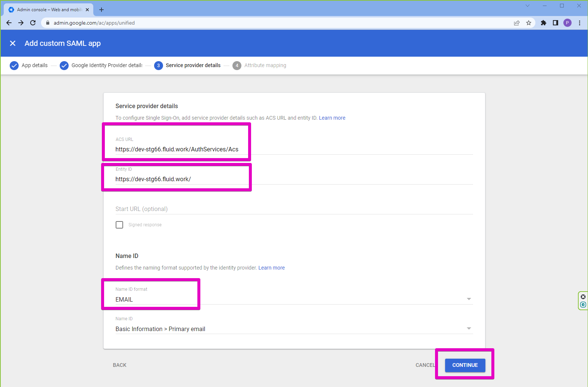Close the Add custom SAML app dialog
Image resolution: width=588 pixels, height=387 pixels.
tap(13, 43)
